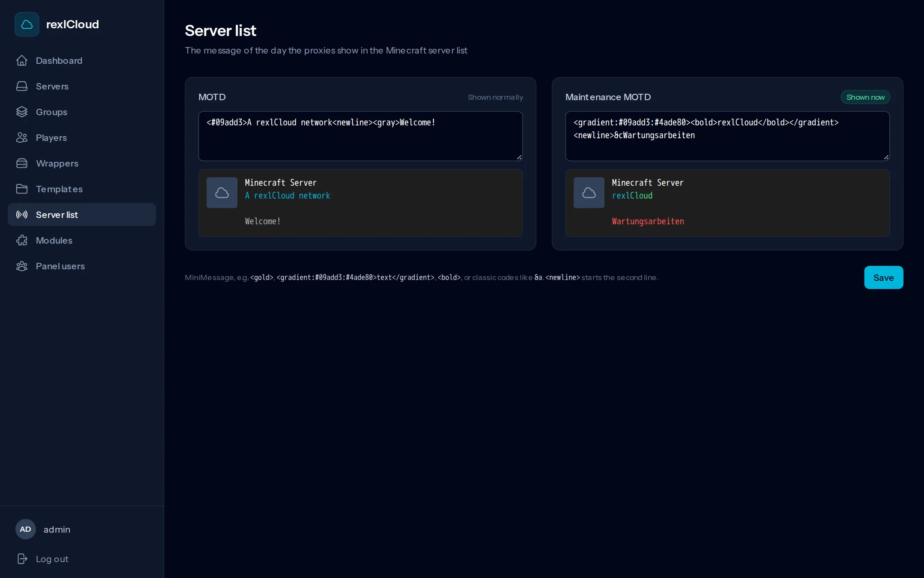This screenshot has height=578, width=924.
Task: Focus the MOTD text area
Action: click(361, 136)
